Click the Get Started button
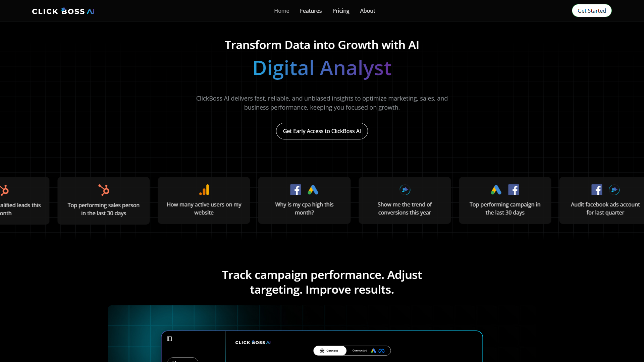Viewport: 644px width, 362px height. pyautogui.click(x=592, y=11)
